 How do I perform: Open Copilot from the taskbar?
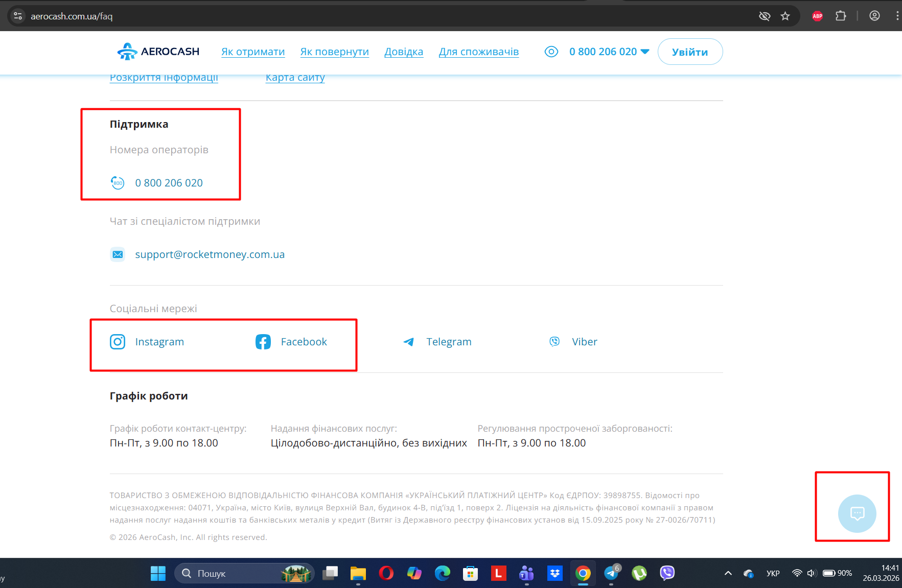point(414,573)
